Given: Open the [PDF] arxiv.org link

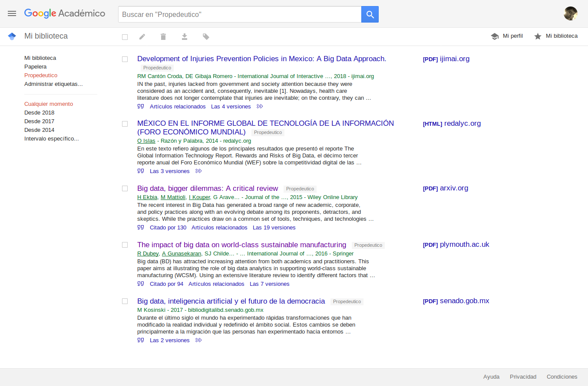Looking at the screenshot, I should [446, 188].
